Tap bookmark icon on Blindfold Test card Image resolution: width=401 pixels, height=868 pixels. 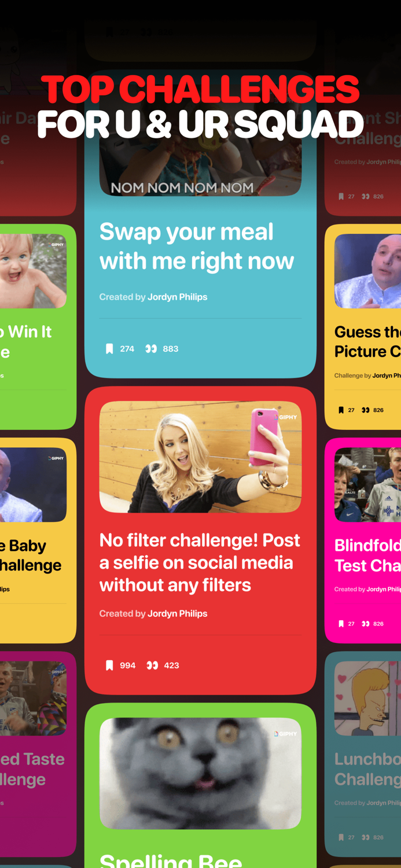[x=341, y=624]
